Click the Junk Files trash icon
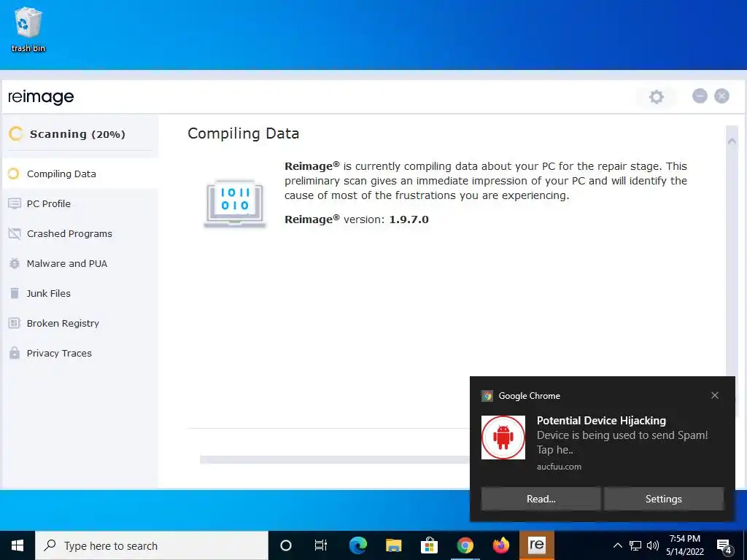 pos(15,293)
